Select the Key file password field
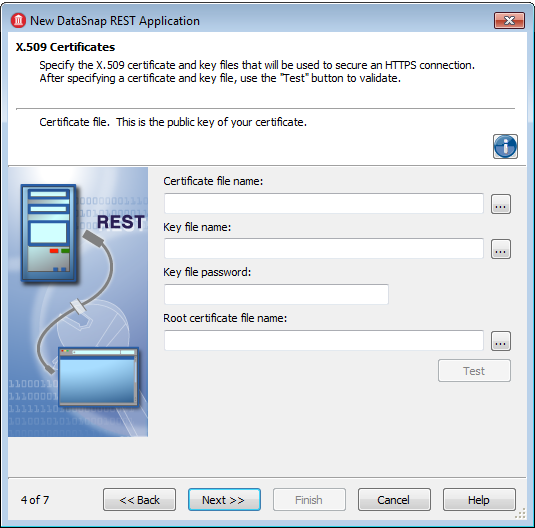Screen dimensions: 535x528 276,294
